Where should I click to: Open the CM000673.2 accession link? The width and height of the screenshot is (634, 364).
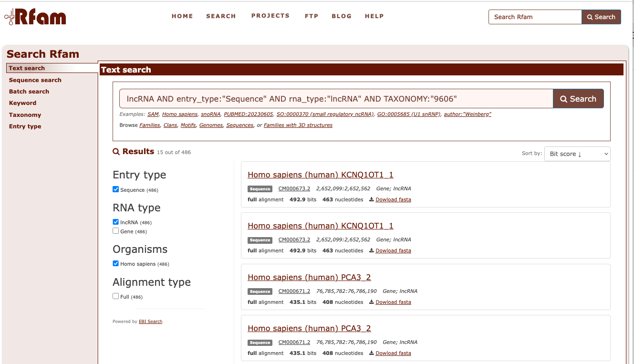pos(294,188)
